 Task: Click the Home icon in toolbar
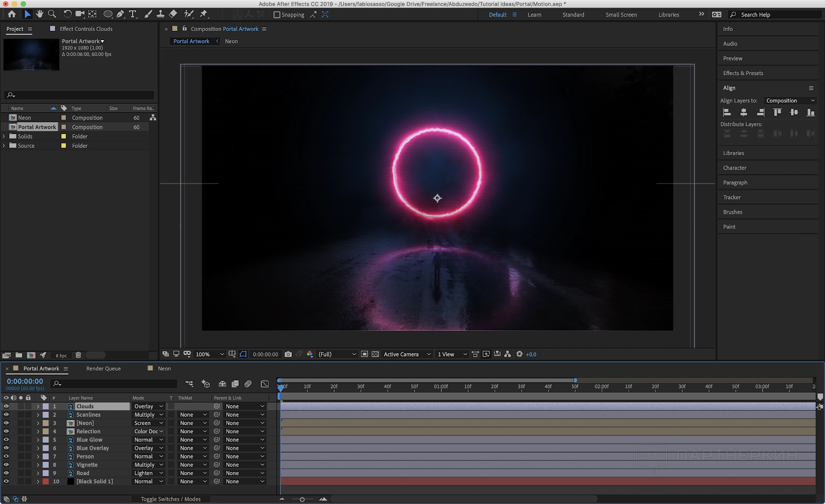[x=12, y=14]
